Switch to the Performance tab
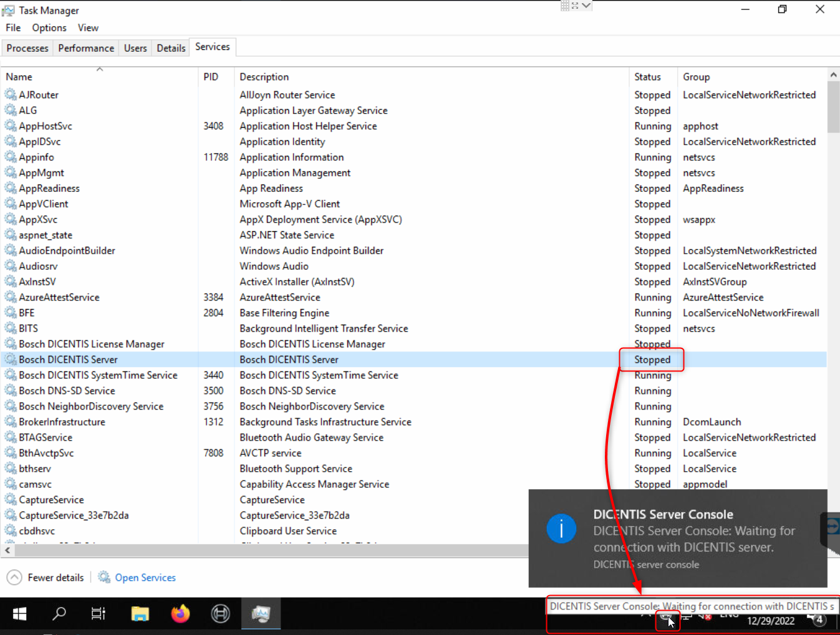840x635 pixels. pos(86,48)
